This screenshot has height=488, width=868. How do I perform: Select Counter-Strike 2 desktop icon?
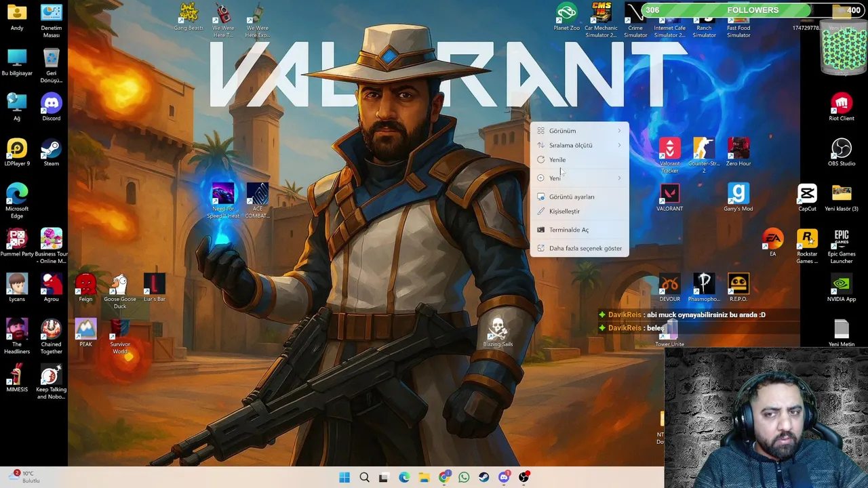[704, 157]
